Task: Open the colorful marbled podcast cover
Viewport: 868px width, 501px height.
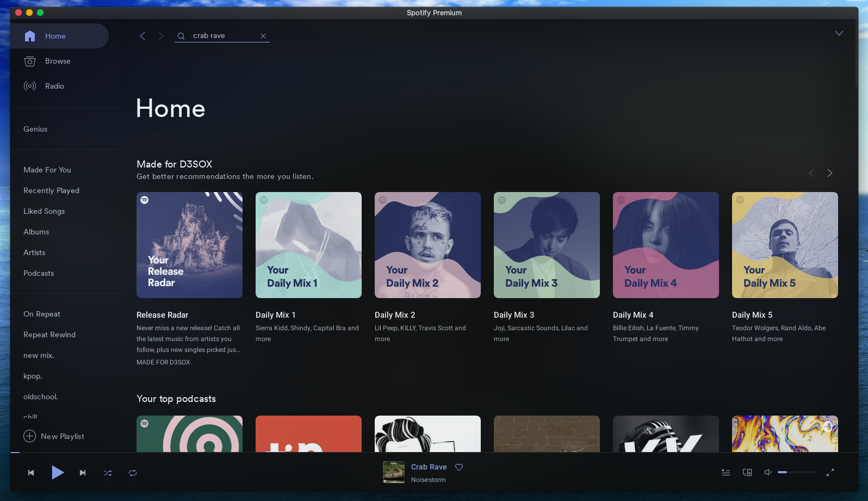Action: [x=785, y=434]
